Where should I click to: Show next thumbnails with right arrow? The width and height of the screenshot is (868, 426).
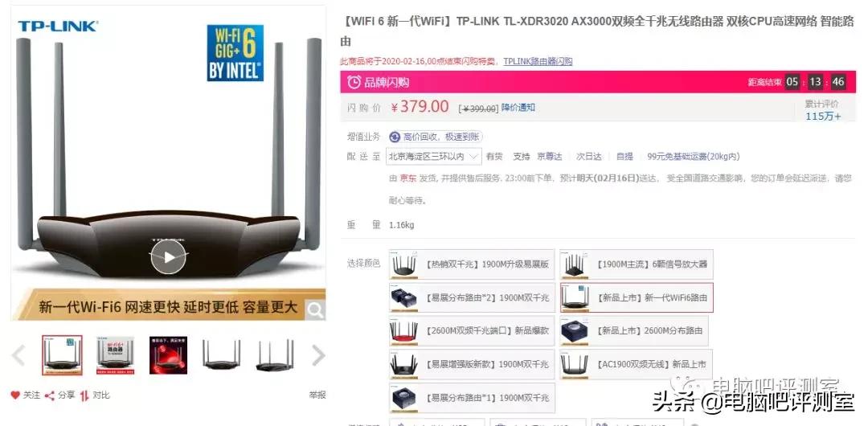318,355
